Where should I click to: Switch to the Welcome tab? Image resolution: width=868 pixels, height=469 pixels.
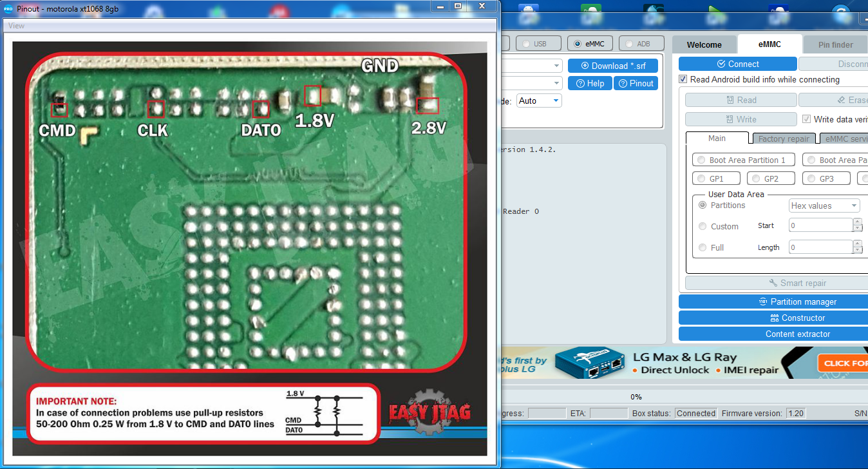point(704,44)
